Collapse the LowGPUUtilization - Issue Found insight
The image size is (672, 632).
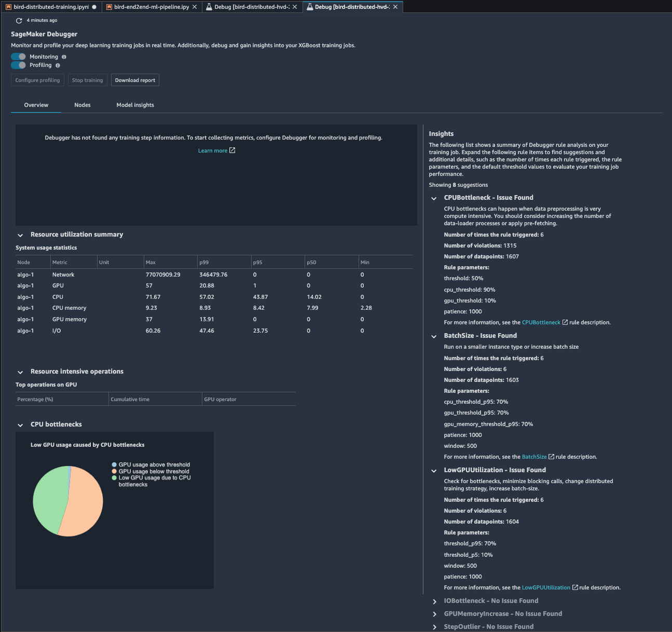[x=434, y=471]
